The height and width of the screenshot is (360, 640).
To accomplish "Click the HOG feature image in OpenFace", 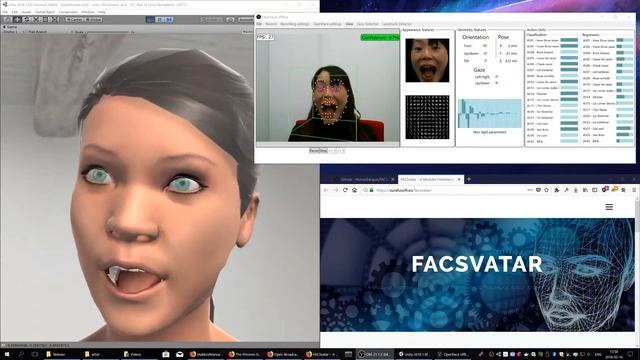I will tap(427, 117).
